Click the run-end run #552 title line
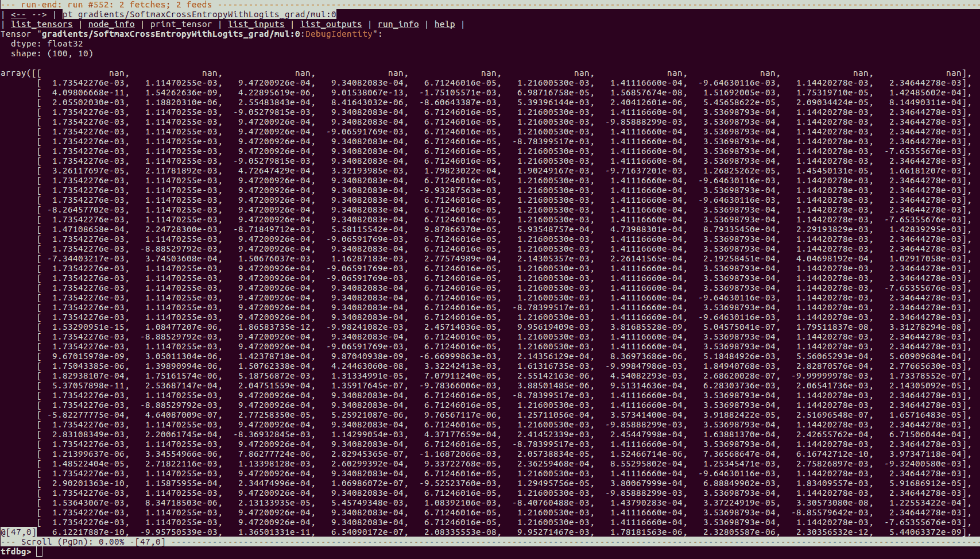Viewport: 980px width, 559px height. (116, 5)
